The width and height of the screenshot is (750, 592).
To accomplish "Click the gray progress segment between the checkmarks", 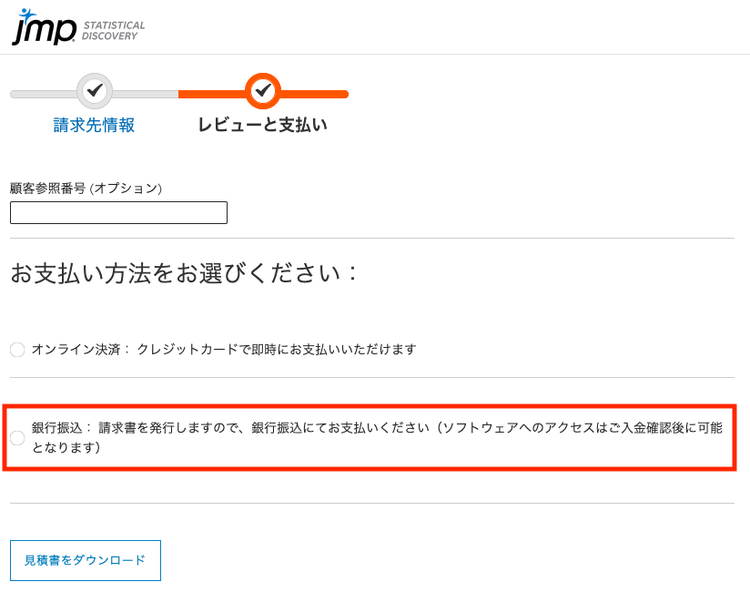I will click(146, 94).
